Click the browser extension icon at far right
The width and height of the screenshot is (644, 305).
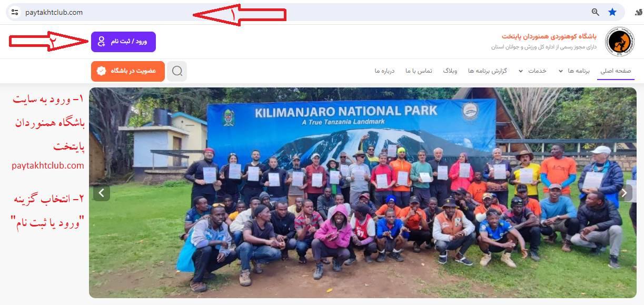[x=639, y=12]
